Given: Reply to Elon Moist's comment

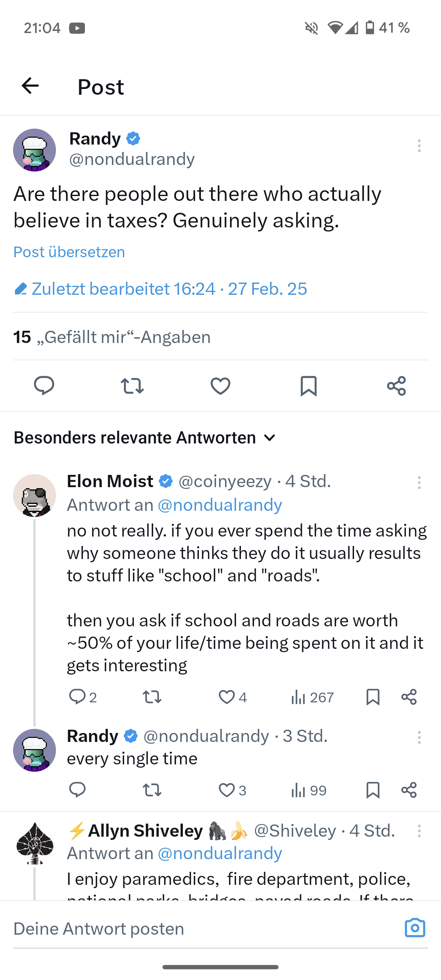Looking at the screenshot, I should 77,697.
